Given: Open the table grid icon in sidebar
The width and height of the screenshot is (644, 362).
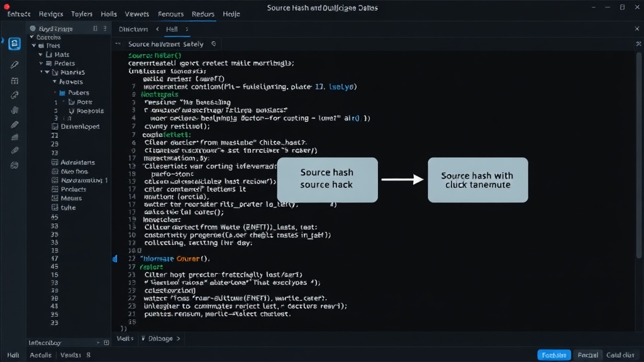Looking at the screenshot, I should coord(14,81).
